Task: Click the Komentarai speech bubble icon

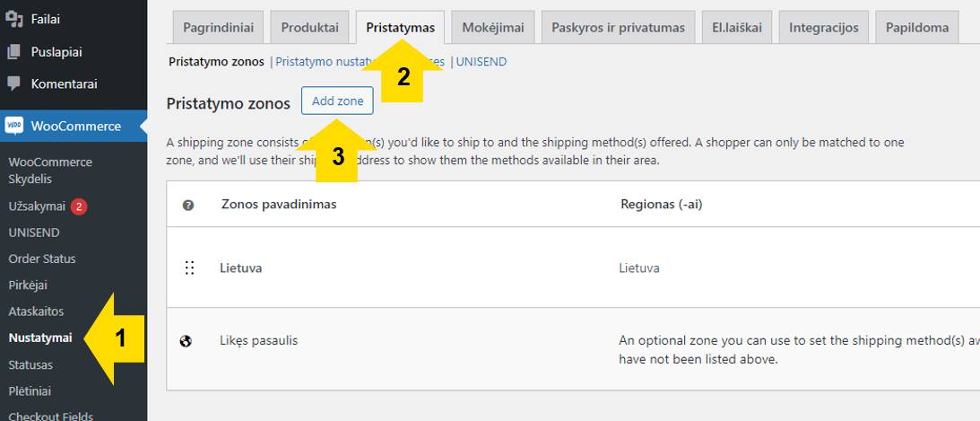Action: 13,83
